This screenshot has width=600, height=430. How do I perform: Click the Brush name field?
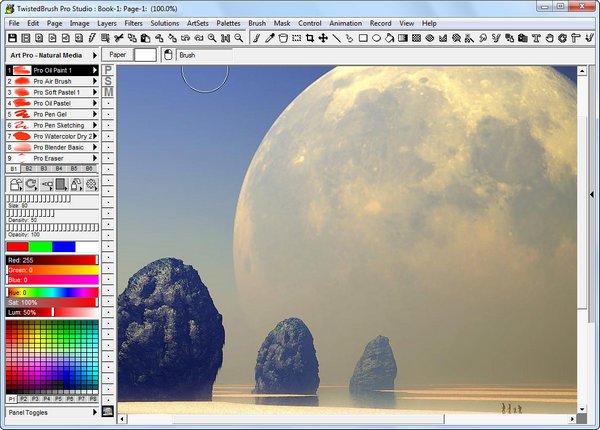click(205, 55)
